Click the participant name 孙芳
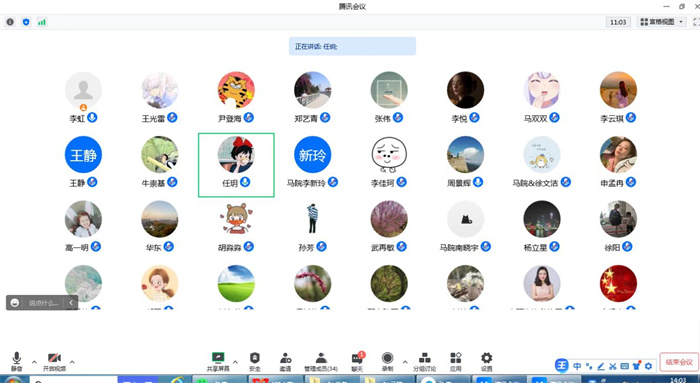The image size is (700, 383). [306, 247]
